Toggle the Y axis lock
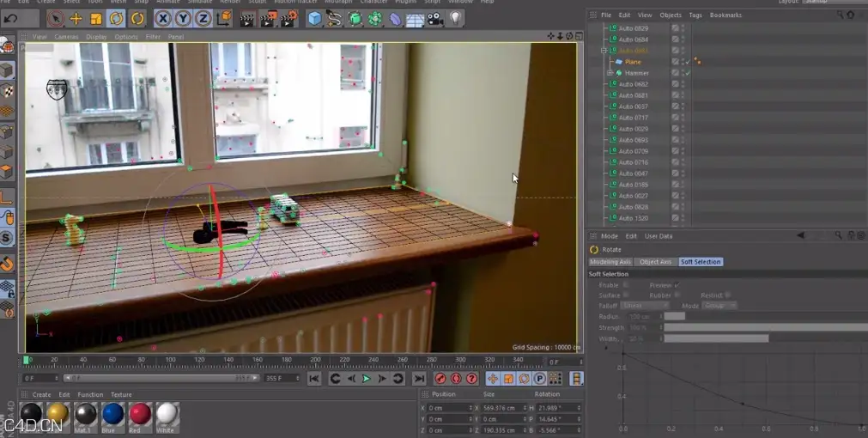 (183, 19)
